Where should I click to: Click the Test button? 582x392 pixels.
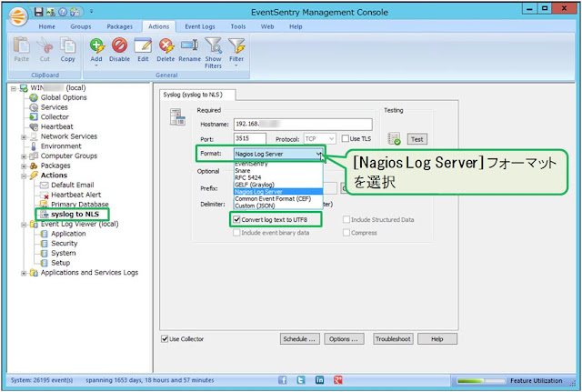(416, 139)
